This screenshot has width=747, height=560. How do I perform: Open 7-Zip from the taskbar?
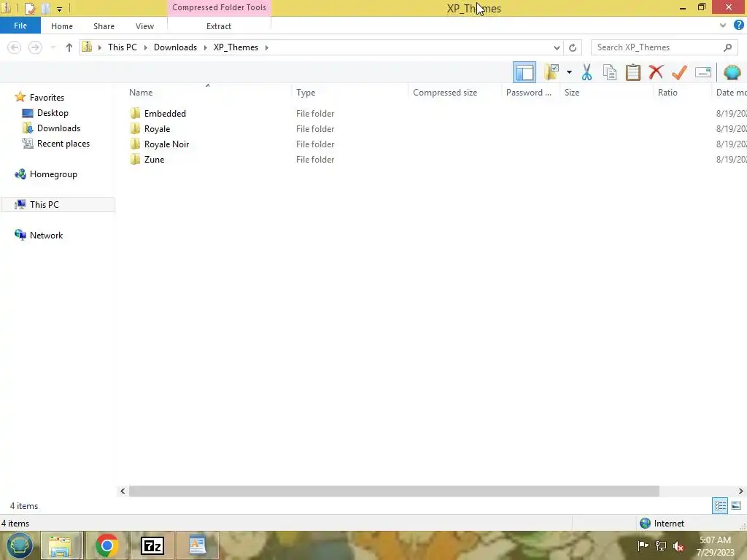[152, 545]
